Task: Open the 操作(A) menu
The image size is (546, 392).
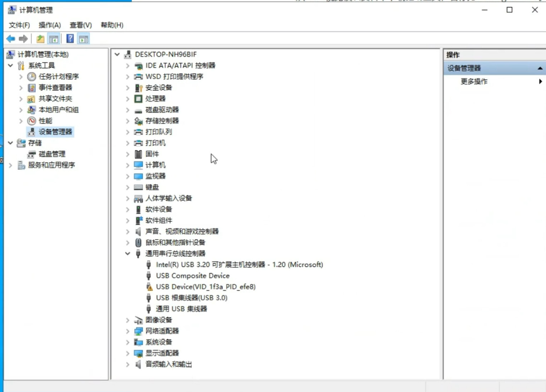Action: click(x=50, y=25)
